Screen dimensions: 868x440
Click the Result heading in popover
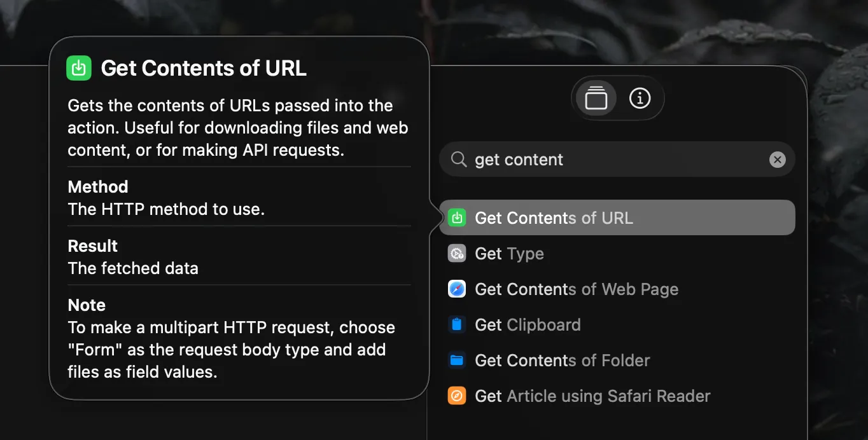(93, 246)
